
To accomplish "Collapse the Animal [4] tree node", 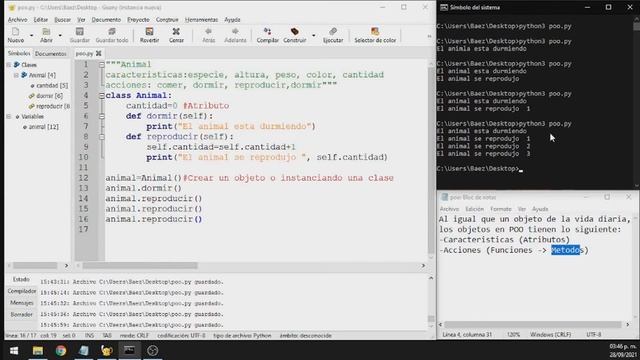I will tap(16, 75).
